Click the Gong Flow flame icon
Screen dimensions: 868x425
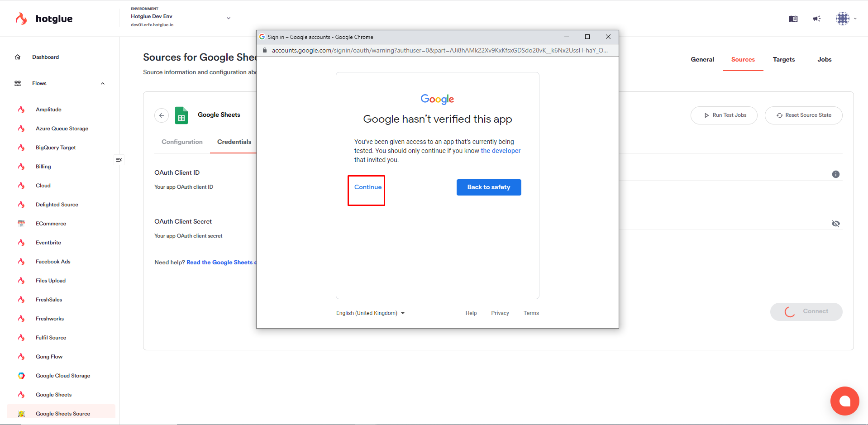(x=21, y=357)
